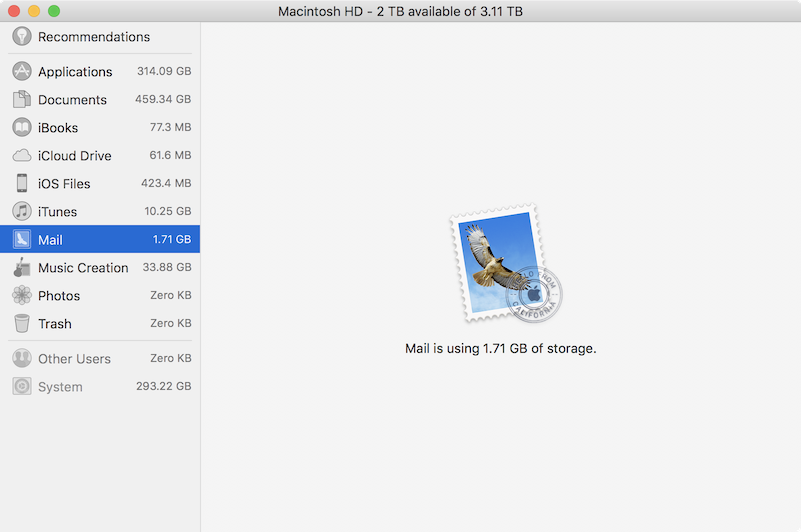Click the 77.3 MB iBooks size
Screen dimensions: 801x532
(x=171, y=127)
